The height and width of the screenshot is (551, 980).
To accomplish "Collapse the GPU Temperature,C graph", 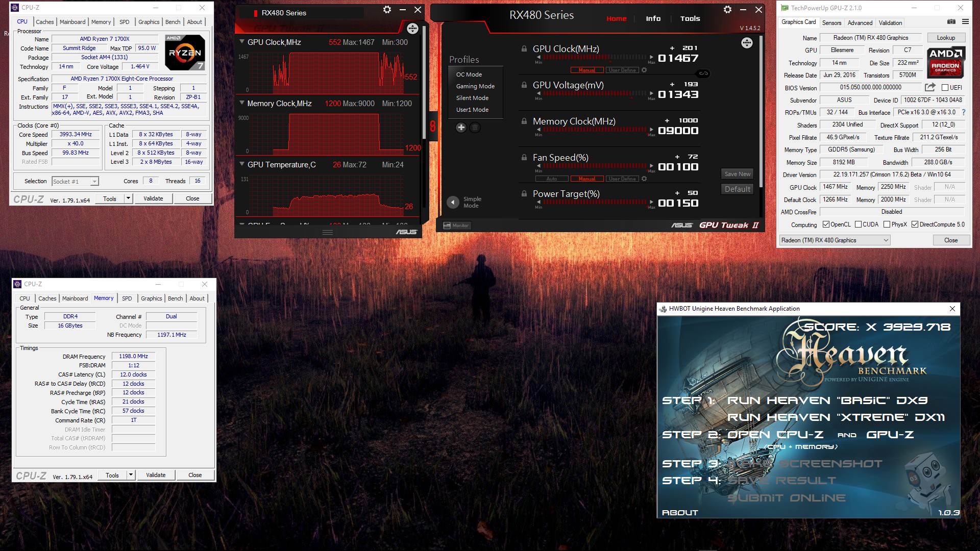I will tap(242, 164).
